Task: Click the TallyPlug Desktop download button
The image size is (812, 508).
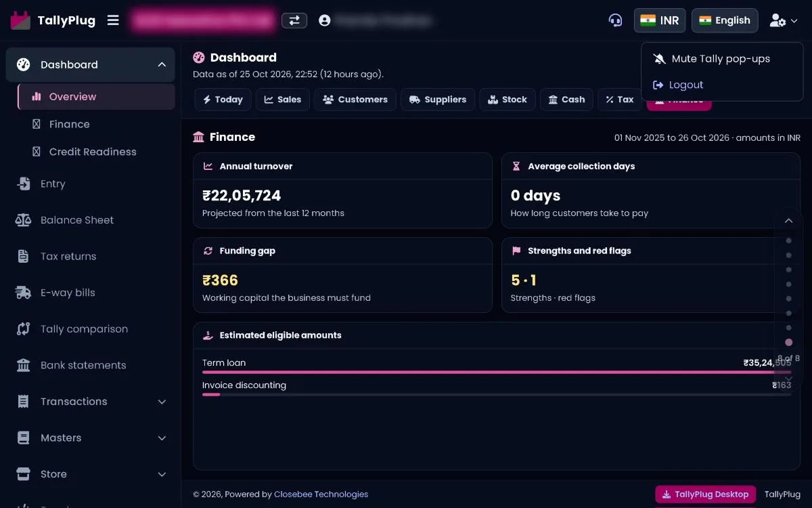Action: 705,494
